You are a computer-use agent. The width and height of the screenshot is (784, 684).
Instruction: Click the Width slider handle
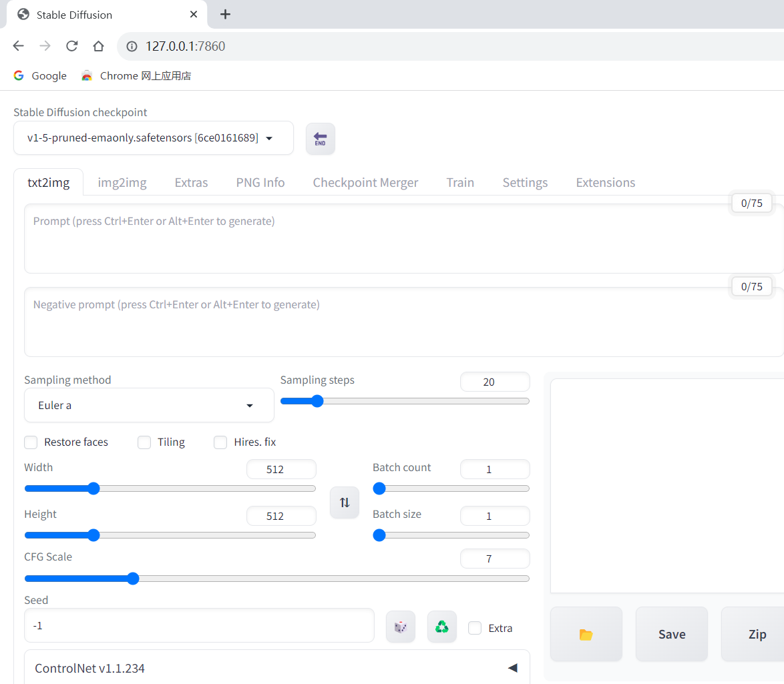pos(93,488)
